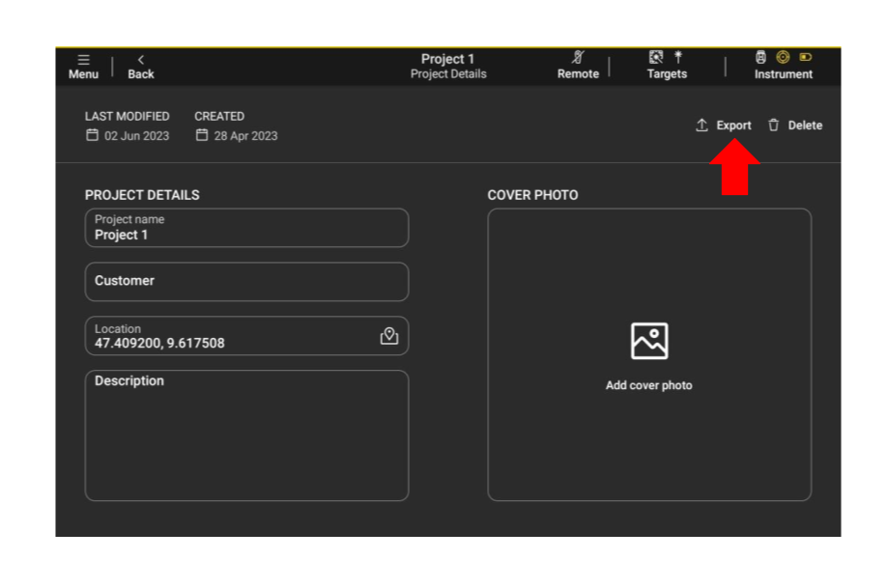Open the hamburger Menu
Image resolution: width=887 pixels, height=588 pixels.
point(83,60)
